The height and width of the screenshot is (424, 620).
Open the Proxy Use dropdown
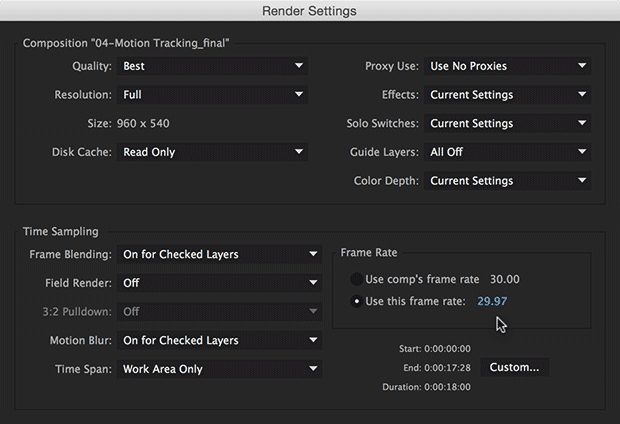pos(508,66)
